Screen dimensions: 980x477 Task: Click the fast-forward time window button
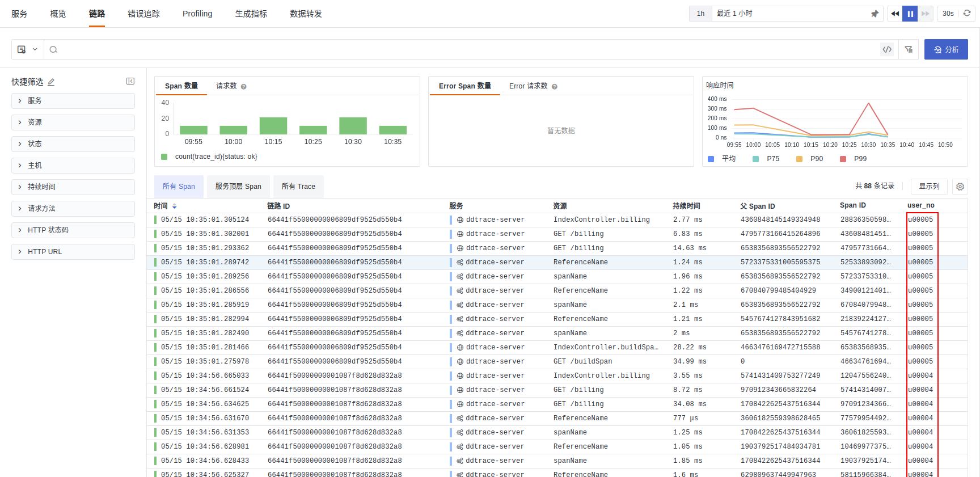coord(926,14)
